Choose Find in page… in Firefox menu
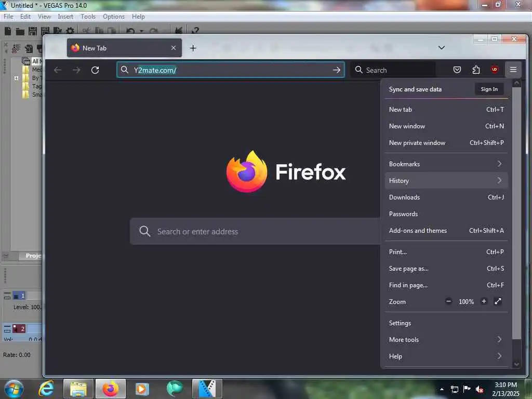The height and width of the screenshot is (399, 532). click(446, 285)
